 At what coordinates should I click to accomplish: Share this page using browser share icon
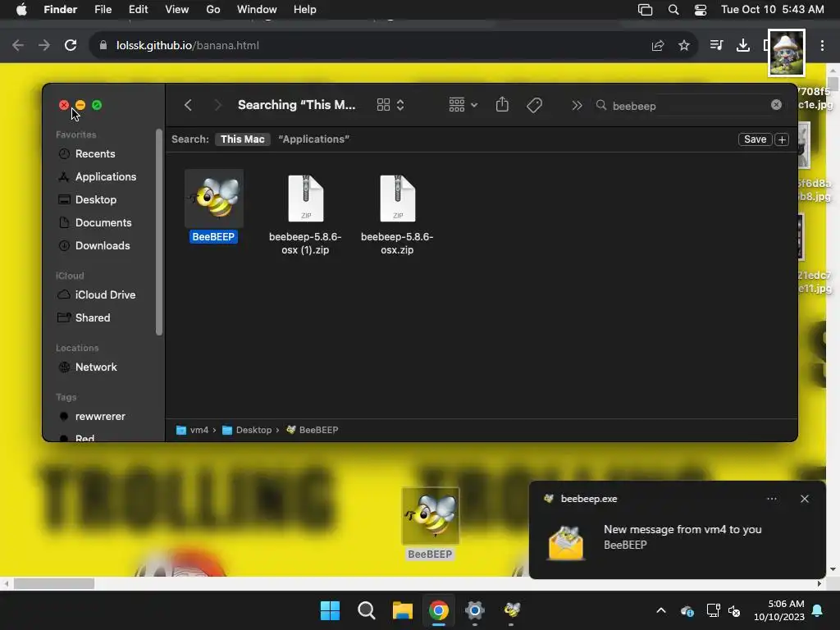[658, 46]
